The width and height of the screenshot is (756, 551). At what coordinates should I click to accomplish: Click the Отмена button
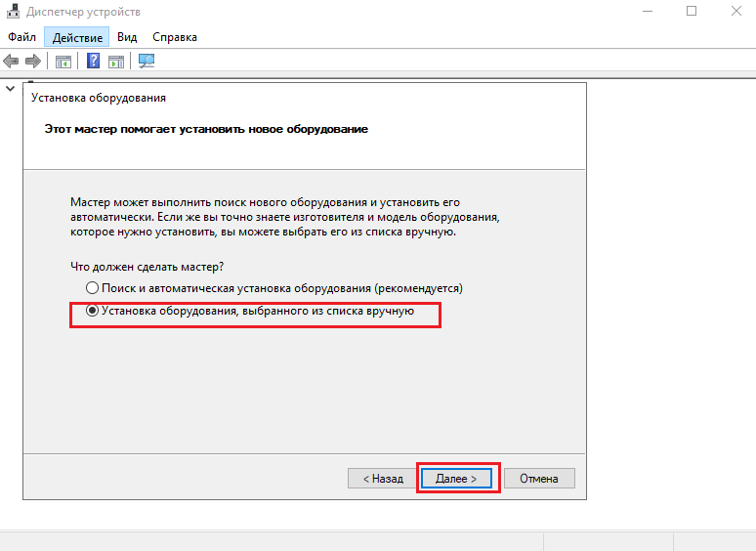pyautogui.click(x=539, y=478)
